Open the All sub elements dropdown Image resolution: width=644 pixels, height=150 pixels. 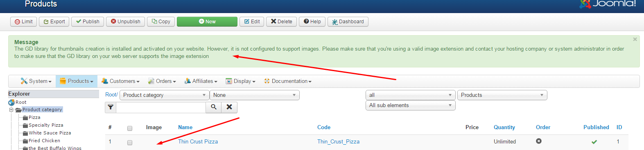pyautogui.click(x=410, y=105)
